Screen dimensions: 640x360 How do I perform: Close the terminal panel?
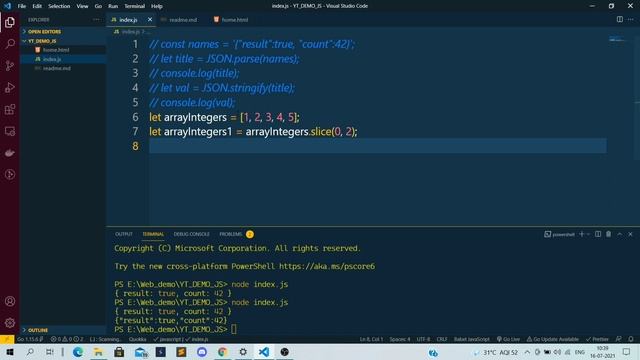click(x=630, y=234)
